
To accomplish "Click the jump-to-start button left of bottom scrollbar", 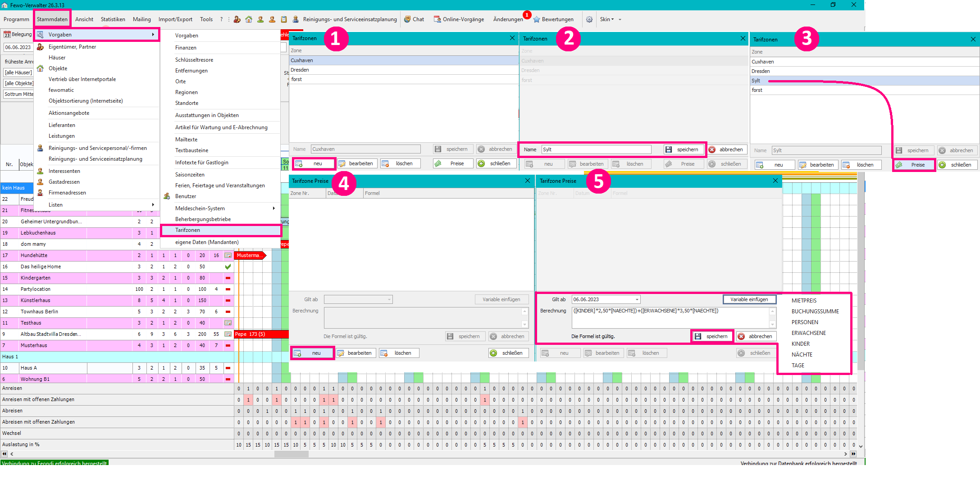I will coord(5,454).
